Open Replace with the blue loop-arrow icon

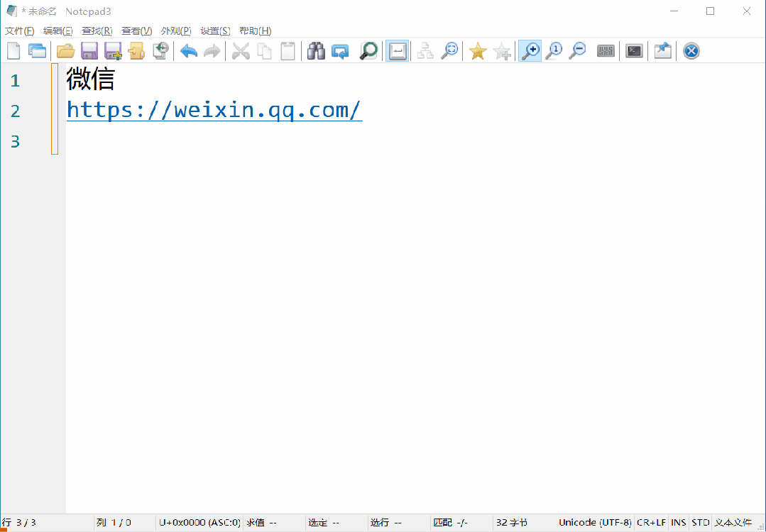pyautogui.click(x=340, y=51)
